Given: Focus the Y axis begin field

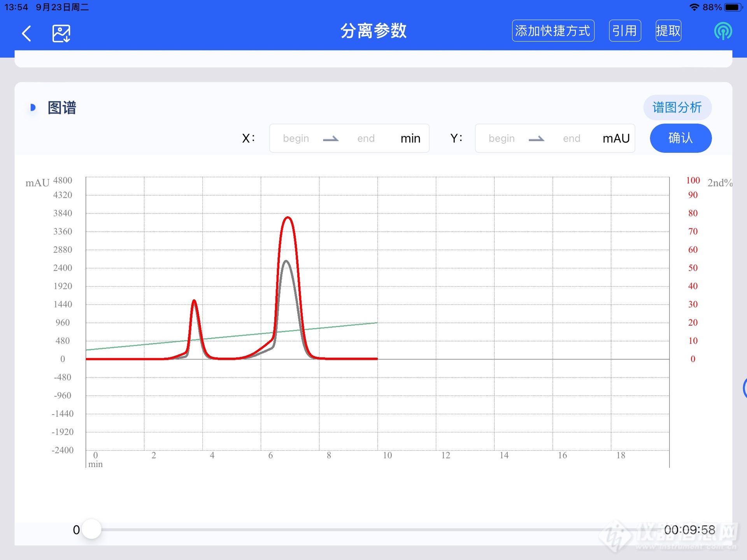Looking at the screenshot, I should tap(502, 138).
